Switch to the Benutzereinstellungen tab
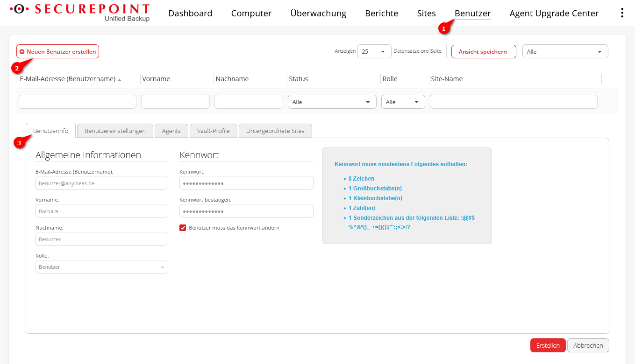 [x=115, y=131]
